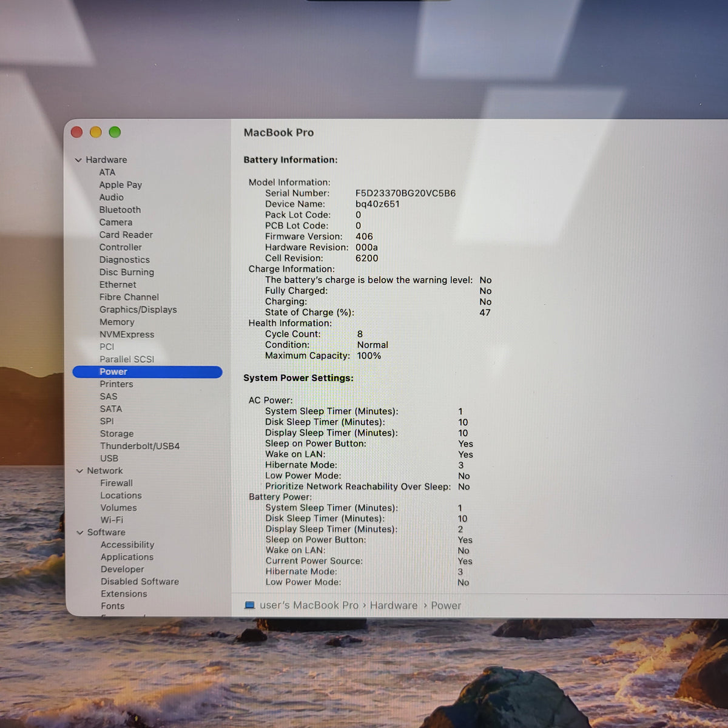Click the Firmware Version value 406
The image size is (728, 728).
click(x=364, y=237)
